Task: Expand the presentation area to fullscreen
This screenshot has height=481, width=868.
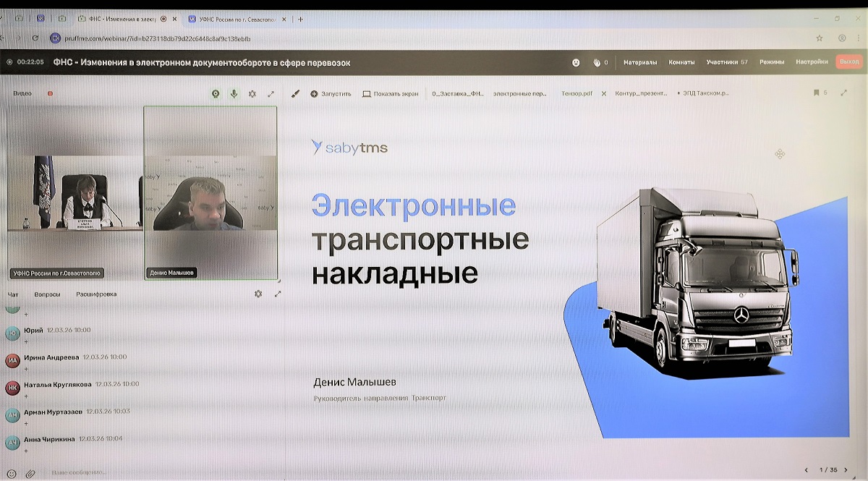Action: [843, 93]
